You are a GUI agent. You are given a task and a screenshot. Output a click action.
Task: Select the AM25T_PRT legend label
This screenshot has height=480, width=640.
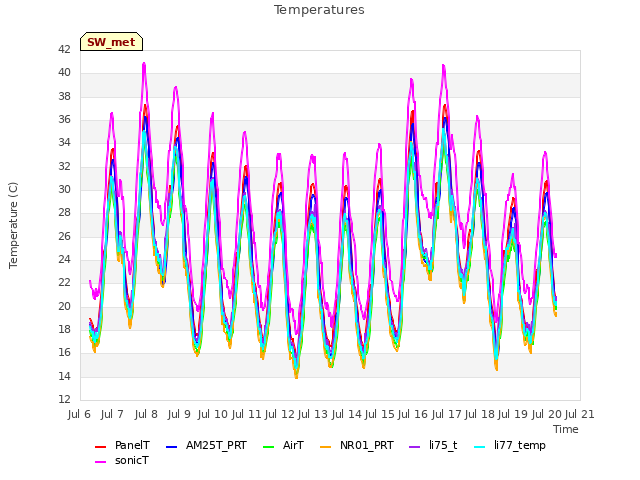(x=216, y=445)
